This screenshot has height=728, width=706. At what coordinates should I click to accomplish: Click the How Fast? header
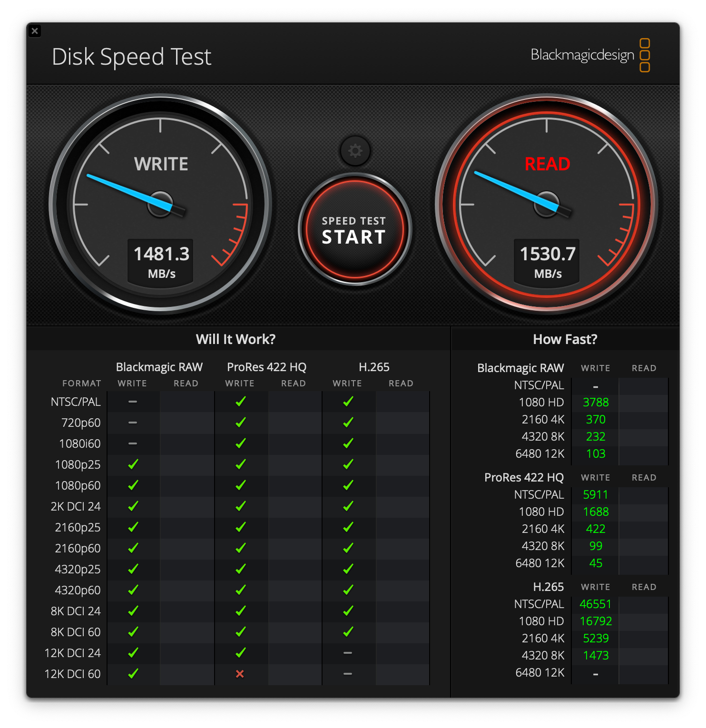pos(565,339)
